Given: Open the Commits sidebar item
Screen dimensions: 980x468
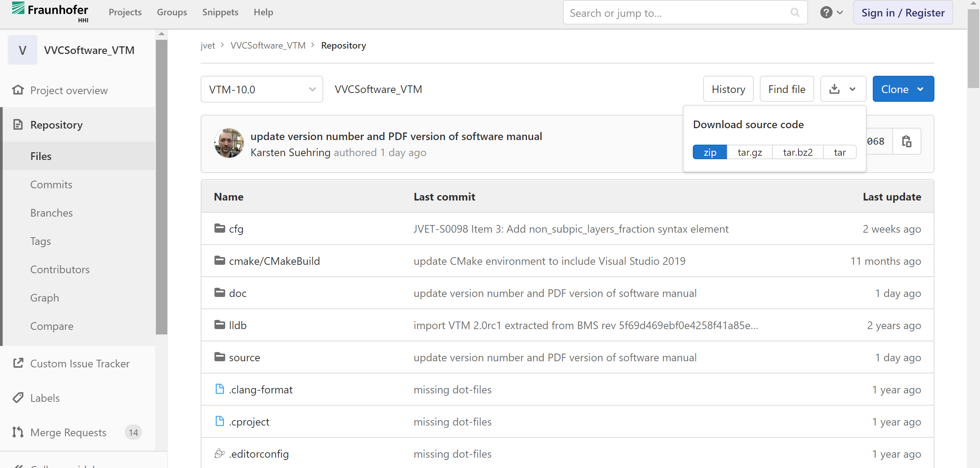Looking at the screenshot, I should click(x=51, y=185).
